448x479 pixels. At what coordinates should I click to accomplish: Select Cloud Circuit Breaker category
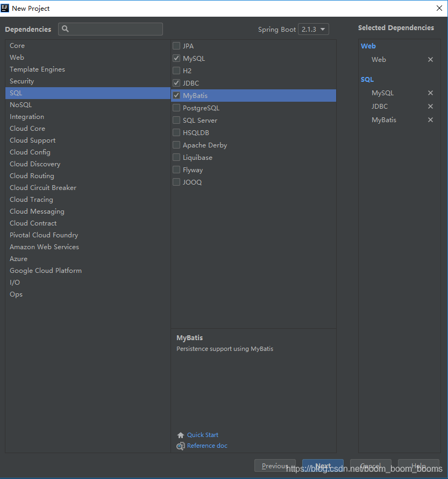tap(88, 188)
